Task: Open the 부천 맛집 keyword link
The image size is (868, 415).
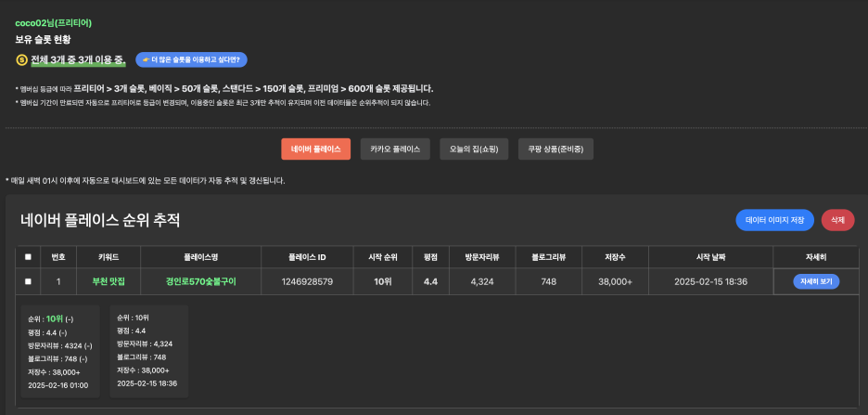Action: 108,281
